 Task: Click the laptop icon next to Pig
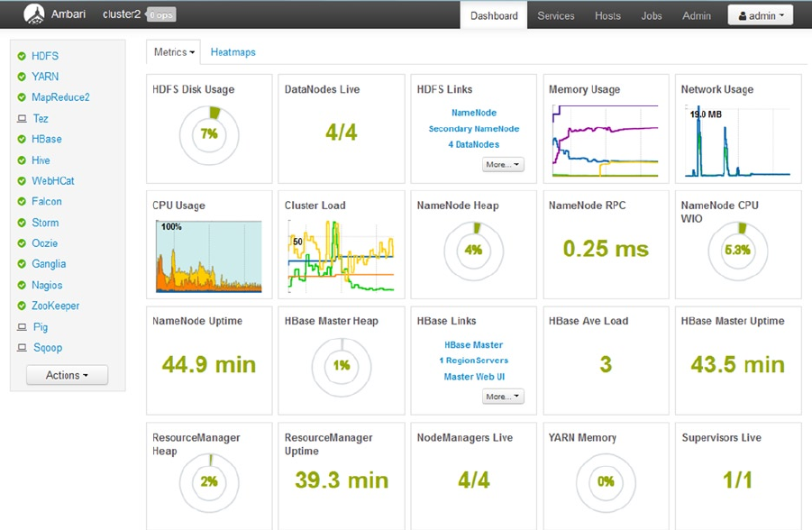pyautogui.click(x=22, y=327)
